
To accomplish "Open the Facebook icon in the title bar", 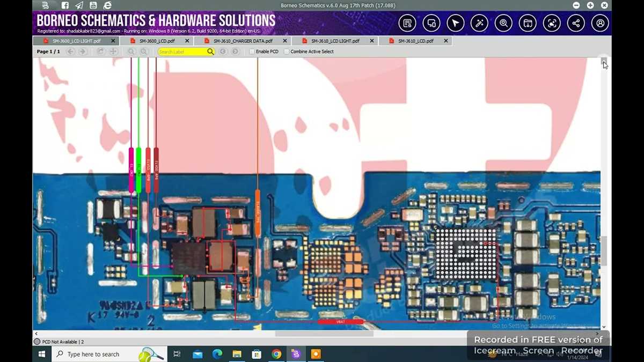I will point(65,5).
